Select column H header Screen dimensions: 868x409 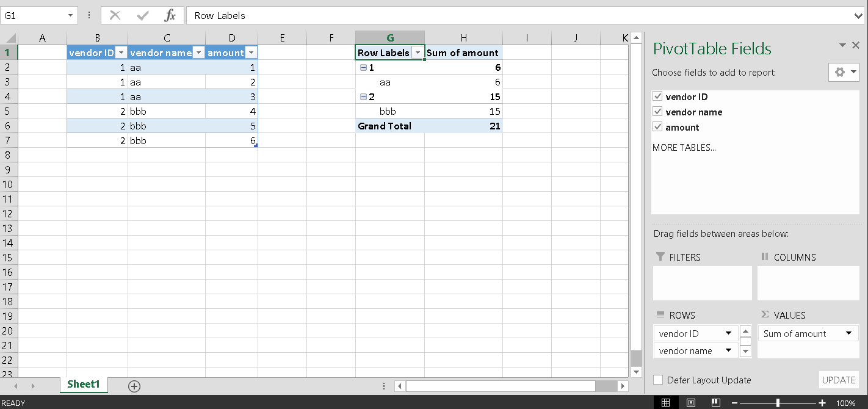[463, 38]
